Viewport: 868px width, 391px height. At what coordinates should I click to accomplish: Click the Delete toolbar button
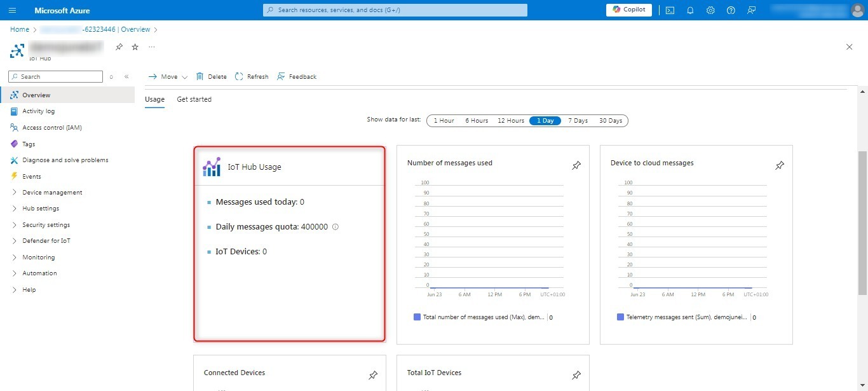[212, 76]
